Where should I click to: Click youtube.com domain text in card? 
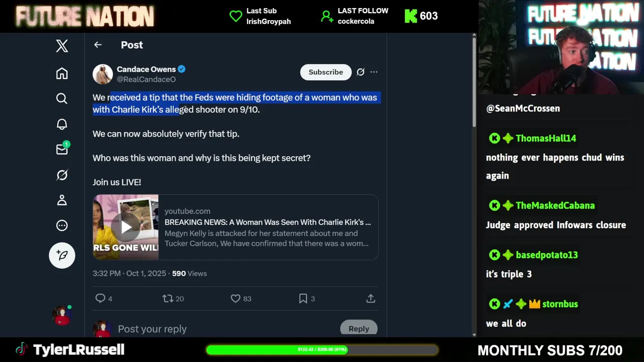tap(187, 211)
